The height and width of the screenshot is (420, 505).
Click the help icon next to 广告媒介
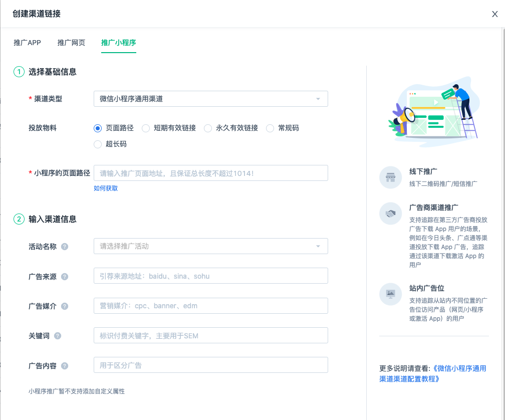(65, 306)
